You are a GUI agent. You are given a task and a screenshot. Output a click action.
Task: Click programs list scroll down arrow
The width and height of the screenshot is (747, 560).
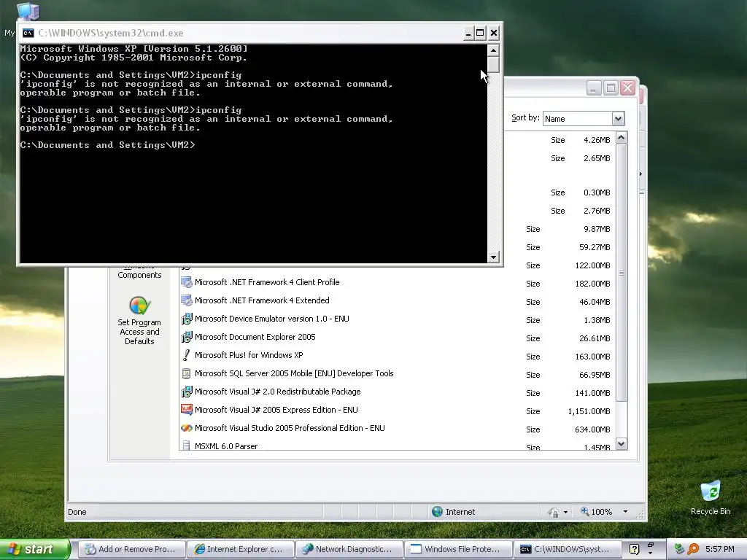pyautogui.click(x=622, y=444)
